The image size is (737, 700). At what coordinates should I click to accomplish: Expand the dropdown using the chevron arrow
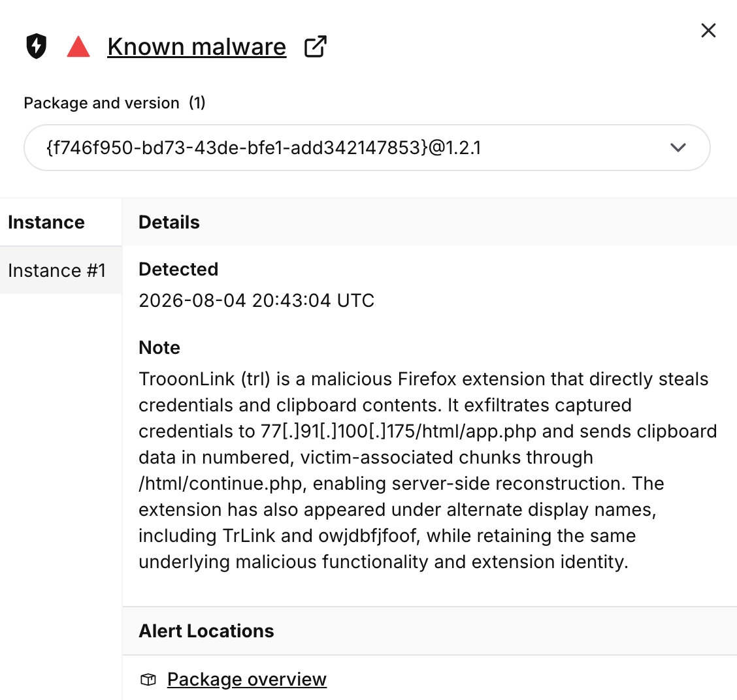(x=678, y=148)
